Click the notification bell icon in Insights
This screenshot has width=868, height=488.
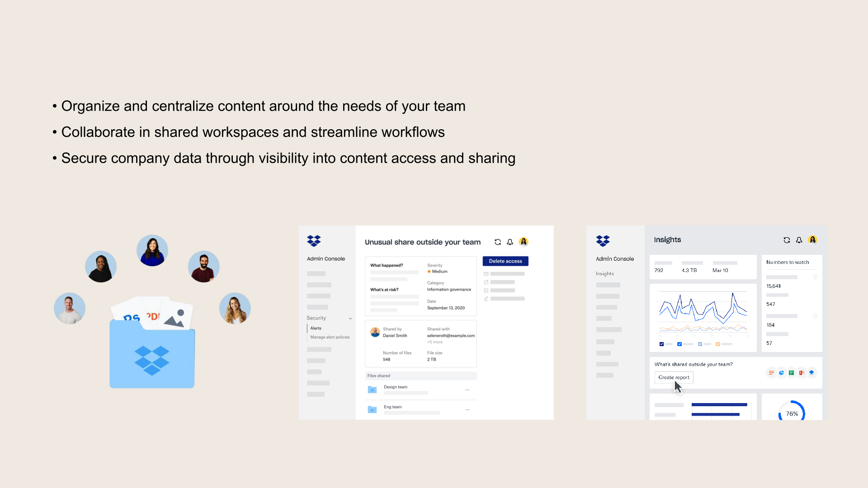[799, 239]
